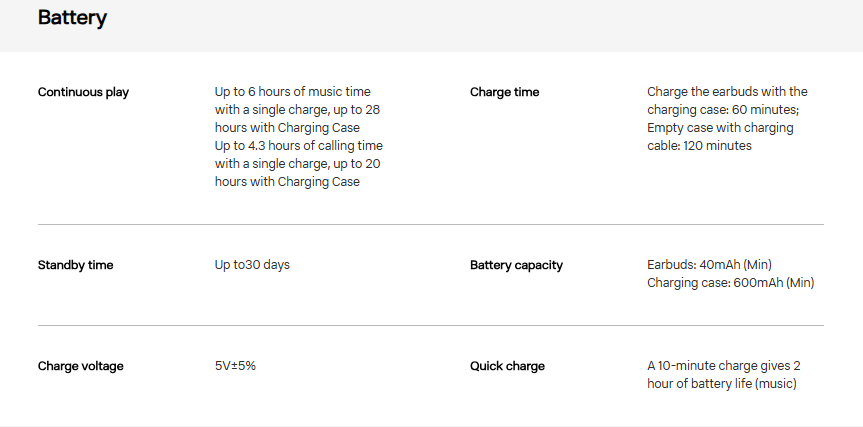Screen dimensions: 863x427
Task: Click the Battery section heading
Action: pyautogui.click(x=72, y=18)
